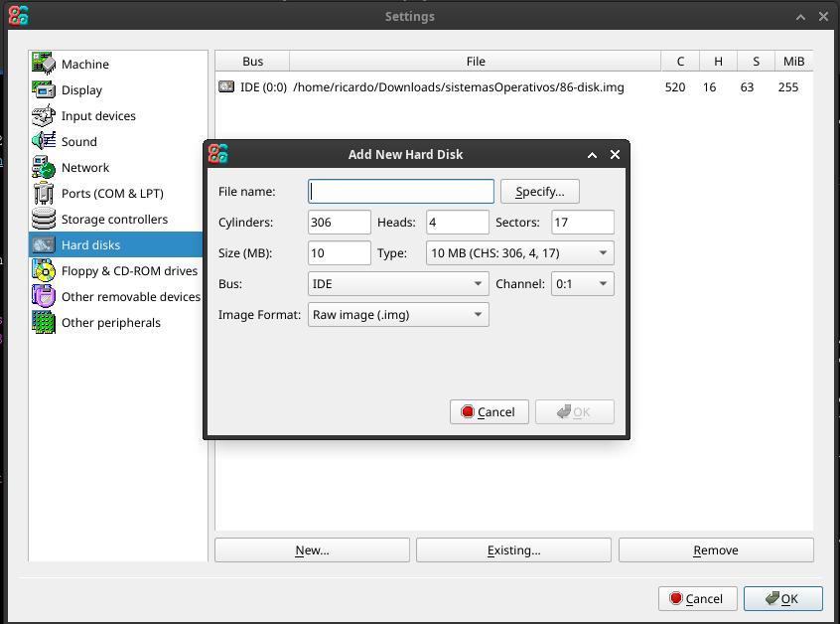Click the Hard disks icon
840x624 pixels.
pos(44,245)
